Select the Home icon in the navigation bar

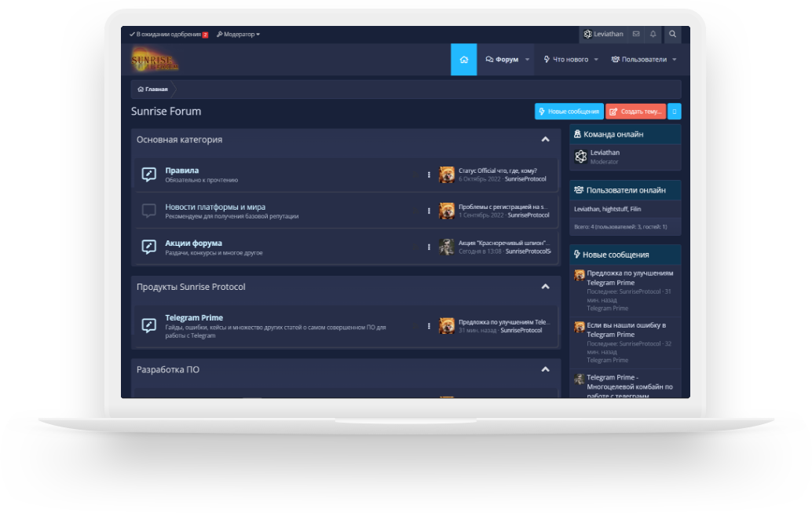coord(463,59)
